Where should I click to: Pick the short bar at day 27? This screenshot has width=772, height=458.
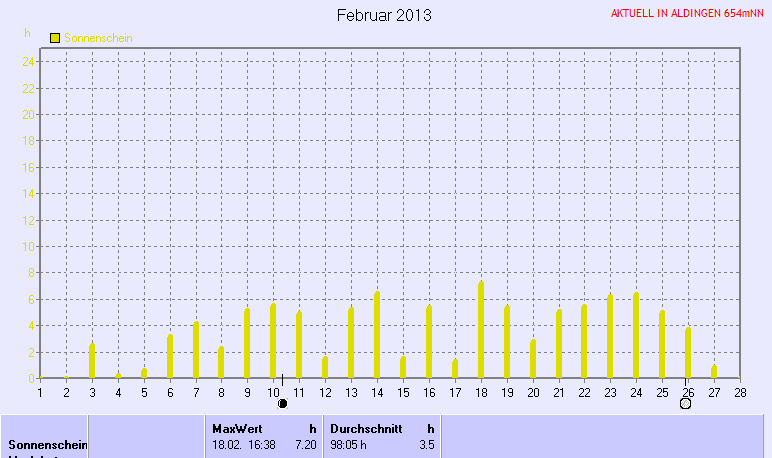coord(714,372)
